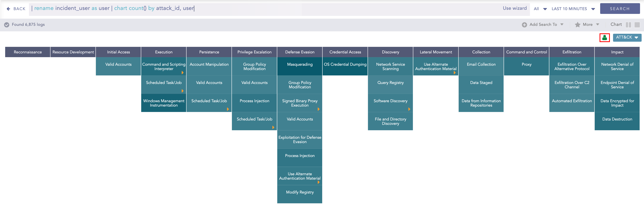Switch to single-pane chart view
This screenshot has width=644, height=208.
pyautogui.click(x=637, y=25)
